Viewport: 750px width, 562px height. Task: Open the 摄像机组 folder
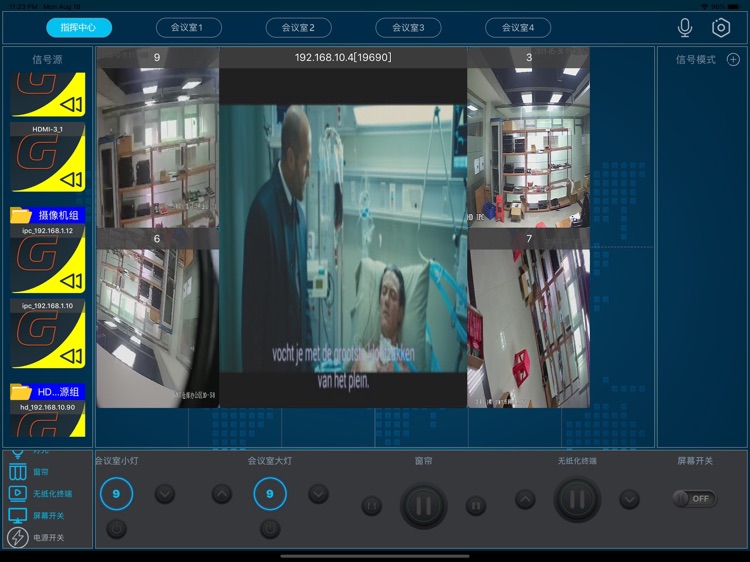(x=47, y=215)
